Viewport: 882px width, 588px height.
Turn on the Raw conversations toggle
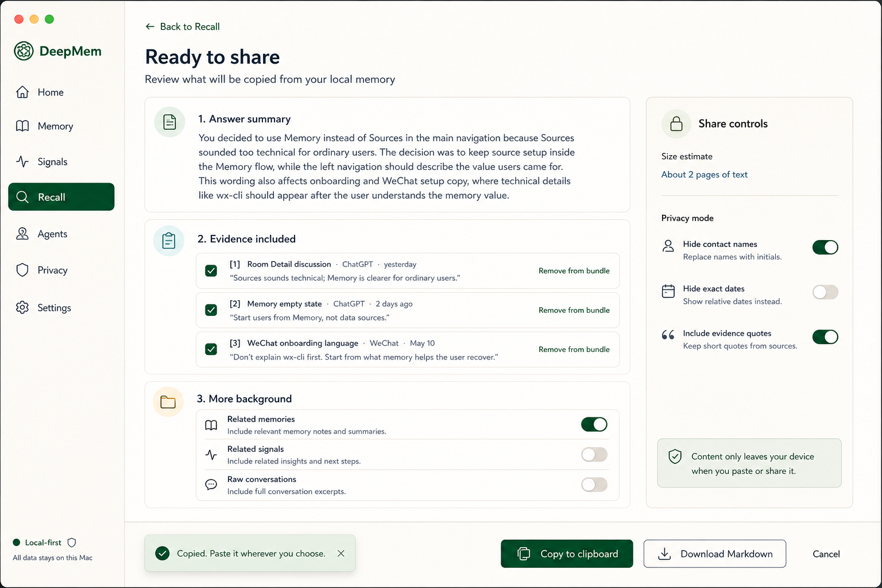(x=594, y=485)
